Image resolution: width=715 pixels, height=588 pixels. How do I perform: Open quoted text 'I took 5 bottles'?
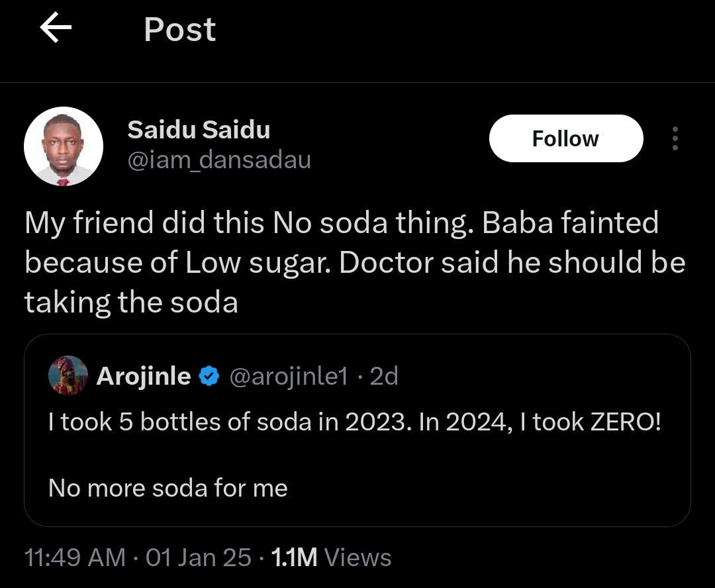[354, 422]
